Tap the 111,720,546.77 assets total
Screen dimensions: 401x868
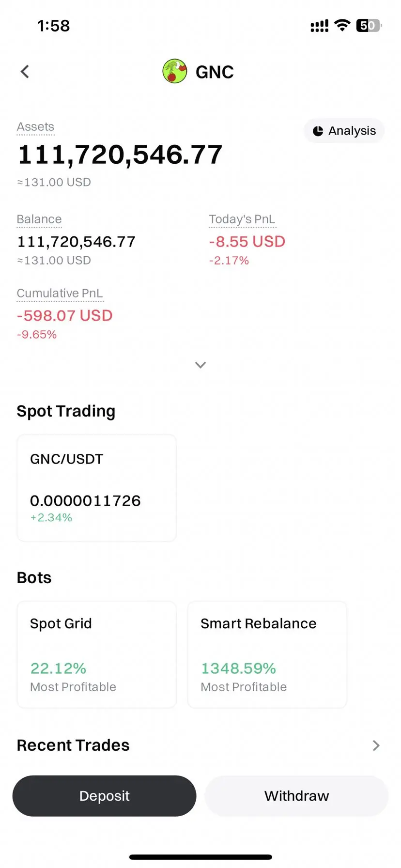pos(120,155)
